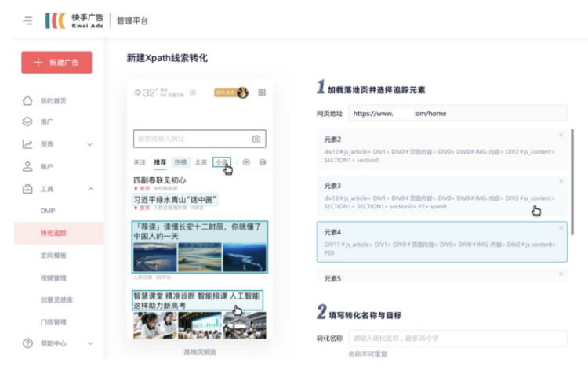Remove 元素3 with its close icon
The width and height of the screenshot is (588, 377).
tap(561, 181)
